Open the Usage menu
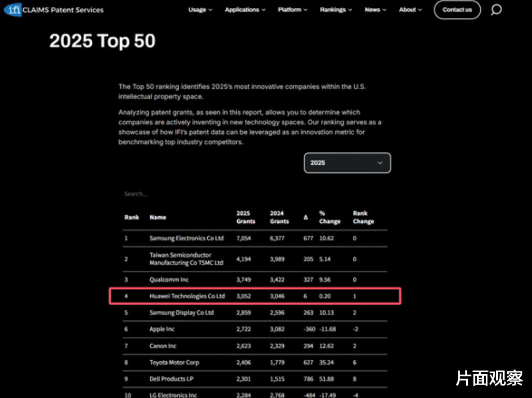 pyautogui.click(x=200, y=9)
